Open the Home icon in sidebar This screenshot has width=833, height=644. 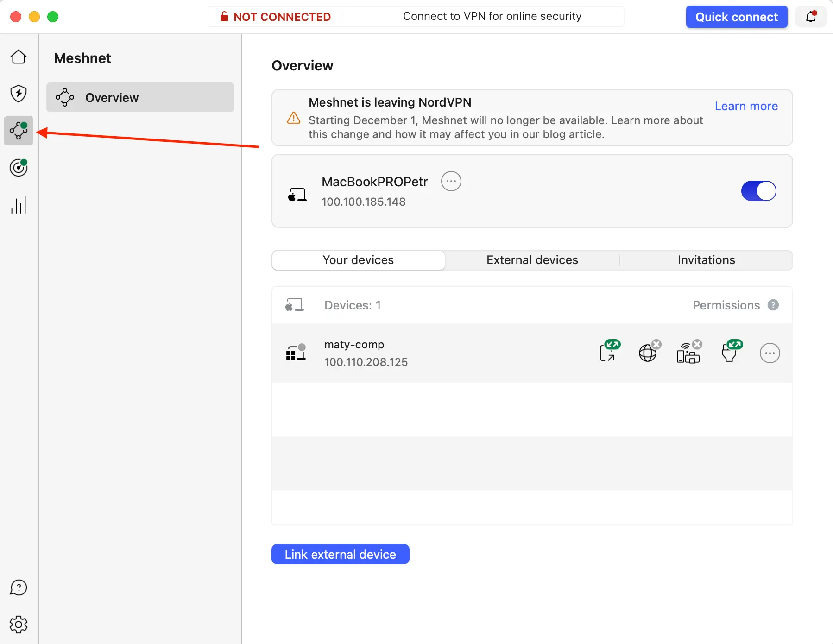tap(19, 57)
